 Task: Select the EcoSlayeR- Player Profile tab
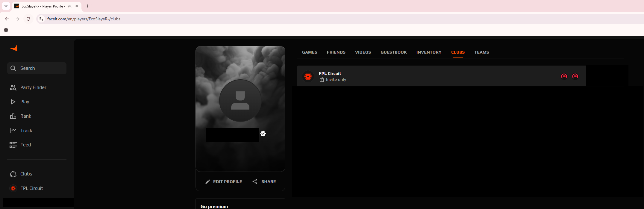coord(46,6)
